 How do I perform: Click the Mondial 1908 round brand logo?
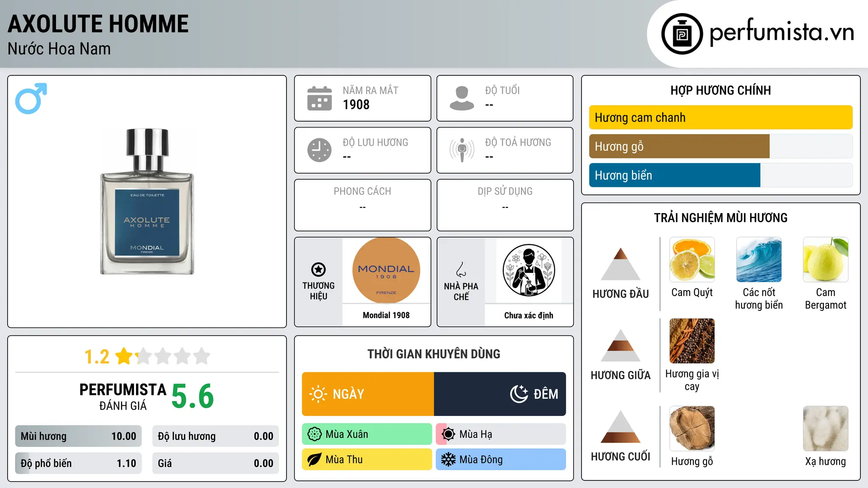[386, 270]
